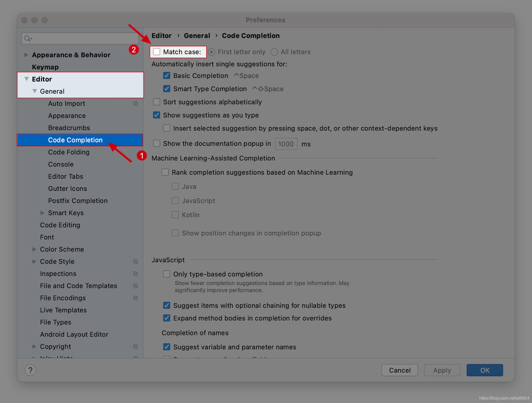
Task: Enable Show the documentation popup checkbox
Action: (x=157, y=143)
